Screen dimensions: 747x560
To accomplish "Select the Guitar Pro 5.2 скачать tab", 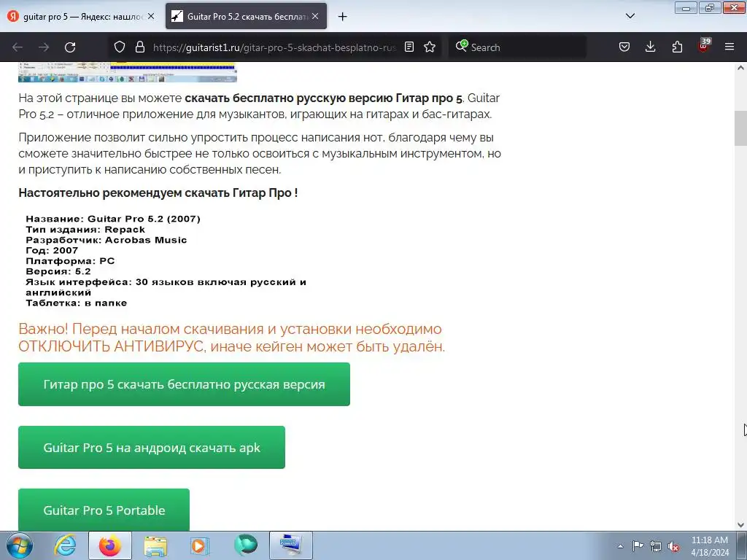I will click(247, 16).
